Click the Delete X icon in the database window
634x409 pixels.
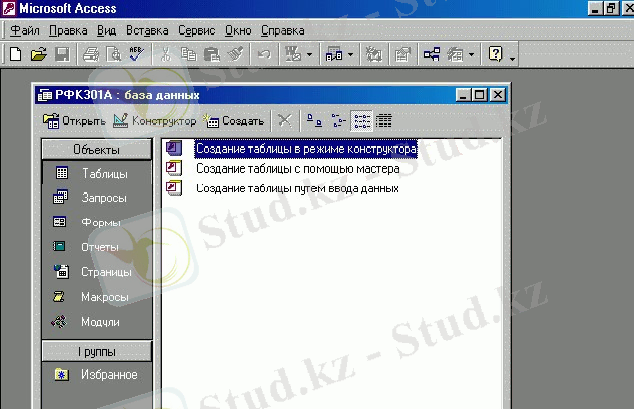[285, 120]
